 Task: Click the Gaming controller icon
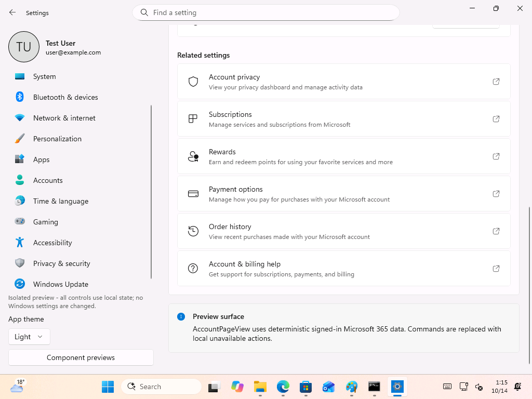pos(20,221)
